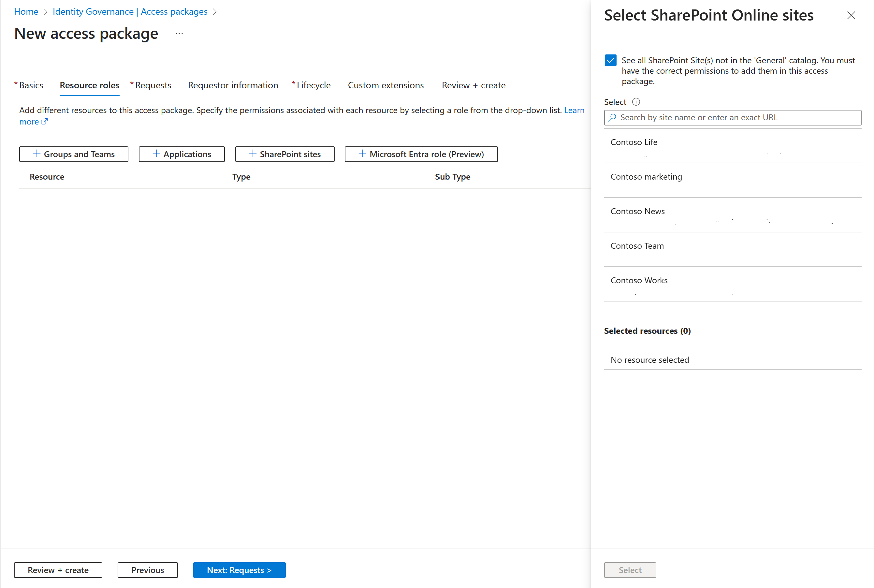Toggle the General catalog sites checkbox
Viewport: 874px width, 588px height.
(610, 60)
